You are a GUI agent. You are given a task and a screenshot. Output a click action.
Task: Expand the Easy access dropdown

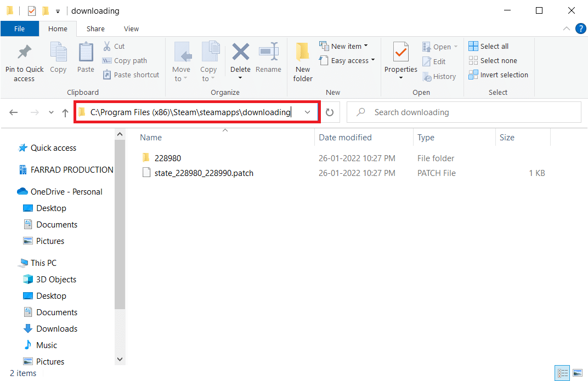(x=373, y=60)
